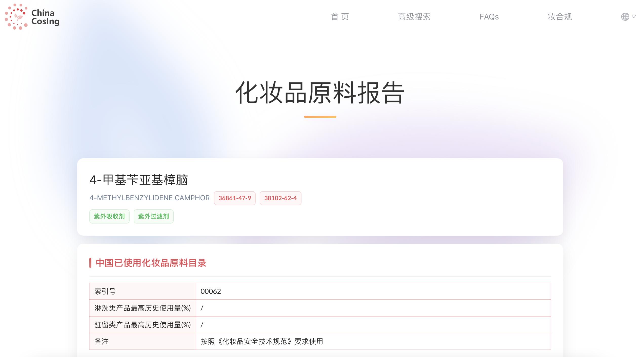Screen dimensions: 644x357
Task: Click the 4-METHYLBENZYLIDENE CAMPHOR name
Action: 149,198
